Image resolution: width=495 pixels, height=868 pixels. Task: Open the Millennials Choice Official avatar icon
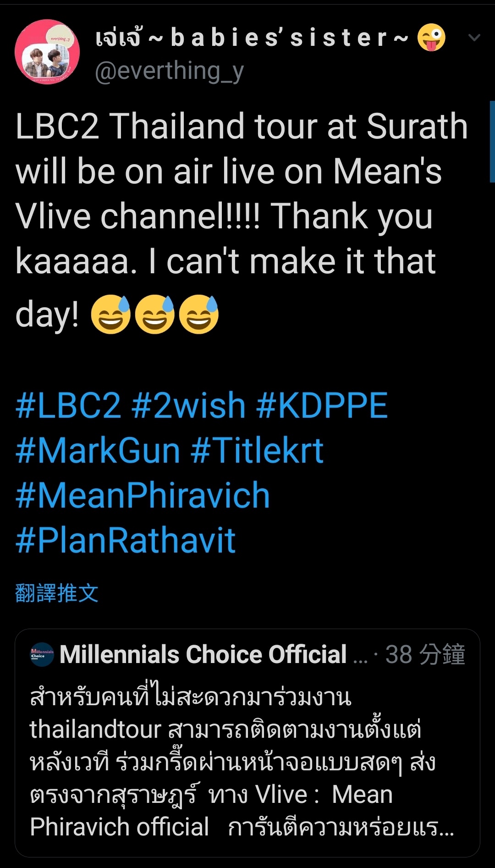(42, 654)
